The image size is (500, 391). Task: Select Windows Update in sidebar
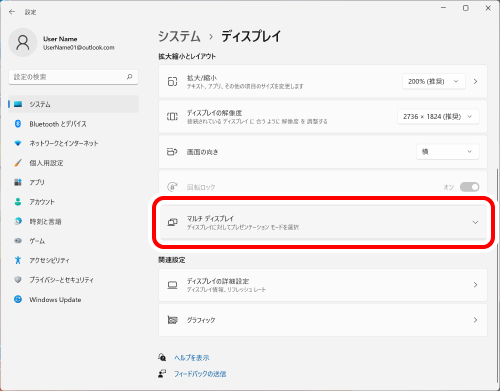(x=73, y=299)
